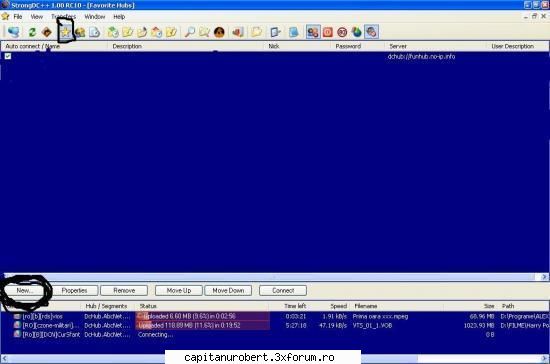Click the white page icon after Favorite Users

click(x=94, y=32)
